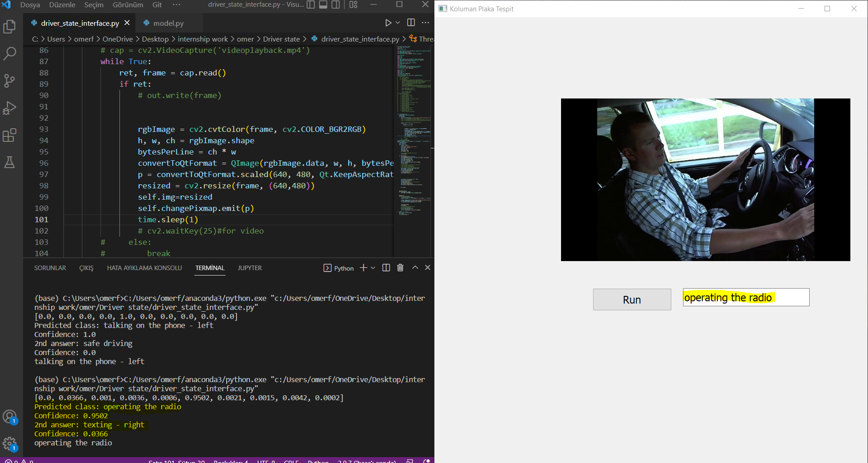Toggle the secondary side bar

[335, 5]
